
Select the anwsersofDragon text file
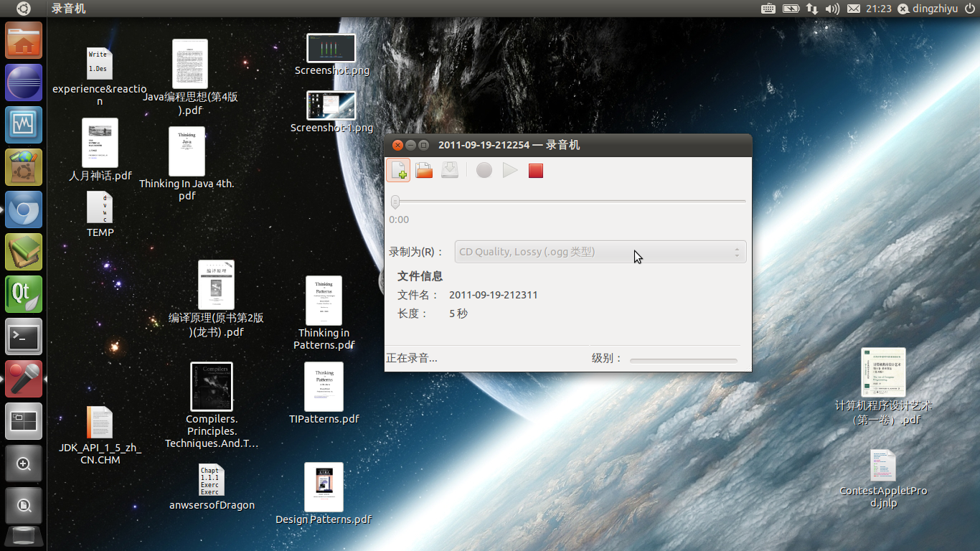[x=212, y=487]
